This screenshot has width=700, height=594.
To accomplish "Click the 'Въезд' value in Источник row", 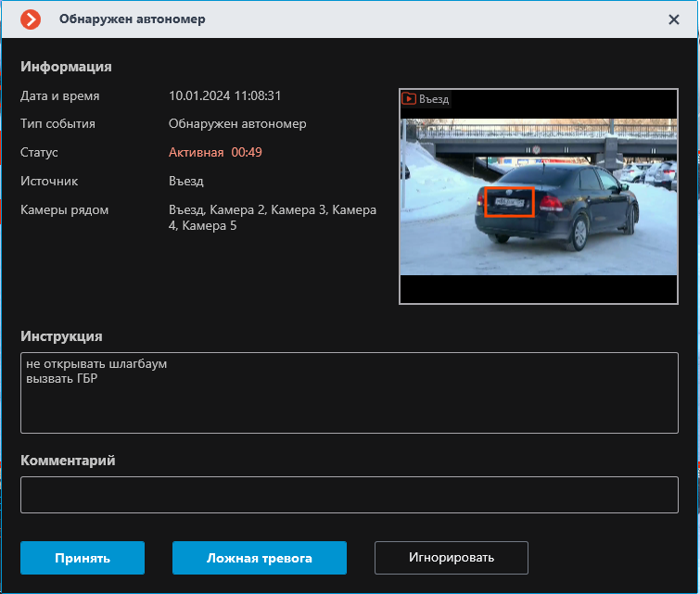I will (x=185, y=181).
